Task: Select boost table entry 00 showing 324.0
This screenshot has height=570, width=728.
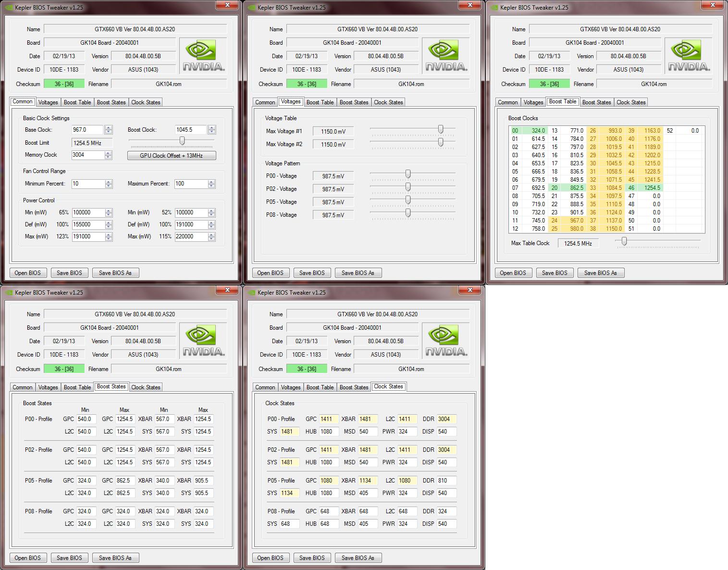Action: tap(529, 131)
